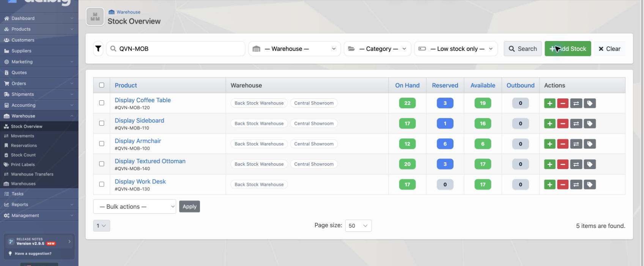Click the green Add Stock button

(568, 49)
